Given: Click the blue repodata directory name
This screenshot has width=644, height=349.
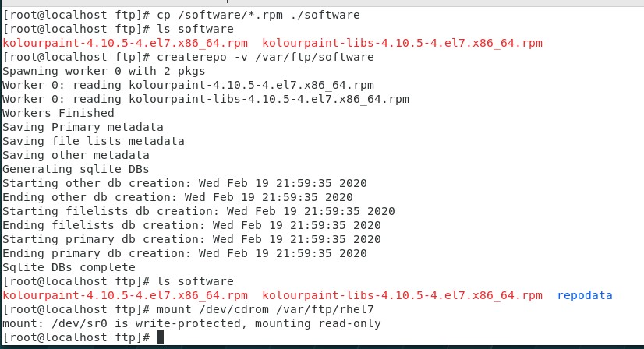Looking at the screenshot, I should coord(585,295).
